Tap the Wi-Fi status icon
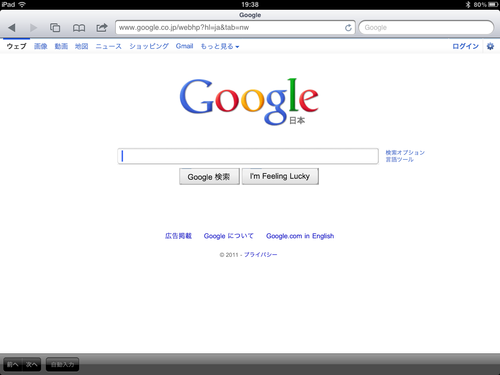The width and height of the screenshot is (500, 375). click(x=22, y=4)
